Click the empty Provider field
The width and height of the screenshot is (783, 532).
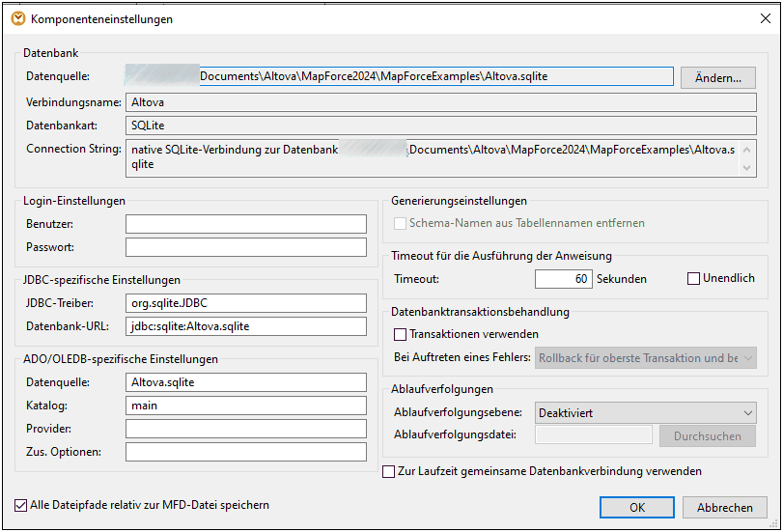246,429
